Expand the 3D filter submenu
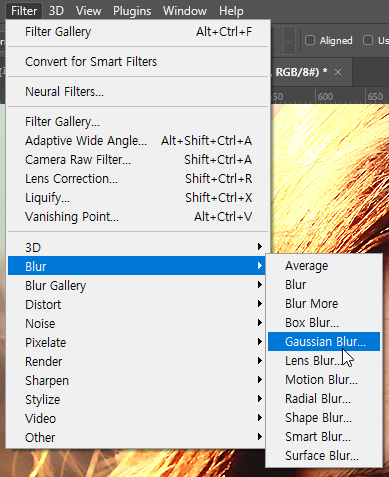 138,247
